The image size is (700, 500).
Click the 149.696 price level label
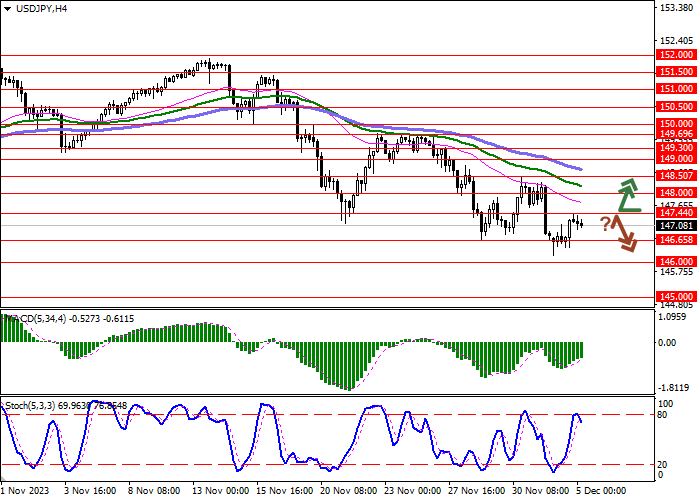point(676,133)
